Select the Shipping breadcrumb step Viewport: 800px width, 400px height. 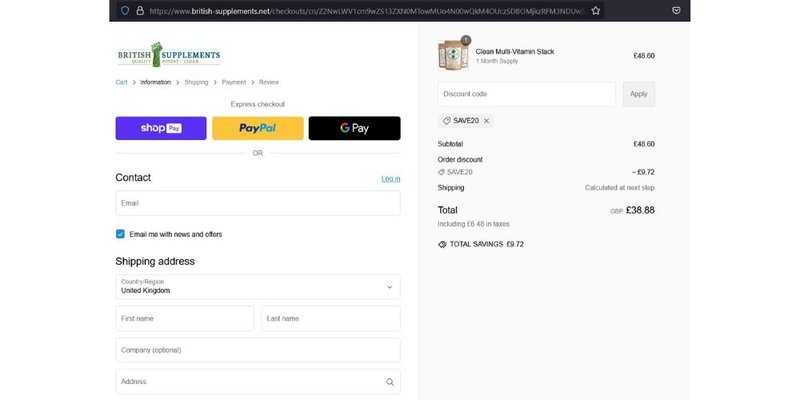196,82
